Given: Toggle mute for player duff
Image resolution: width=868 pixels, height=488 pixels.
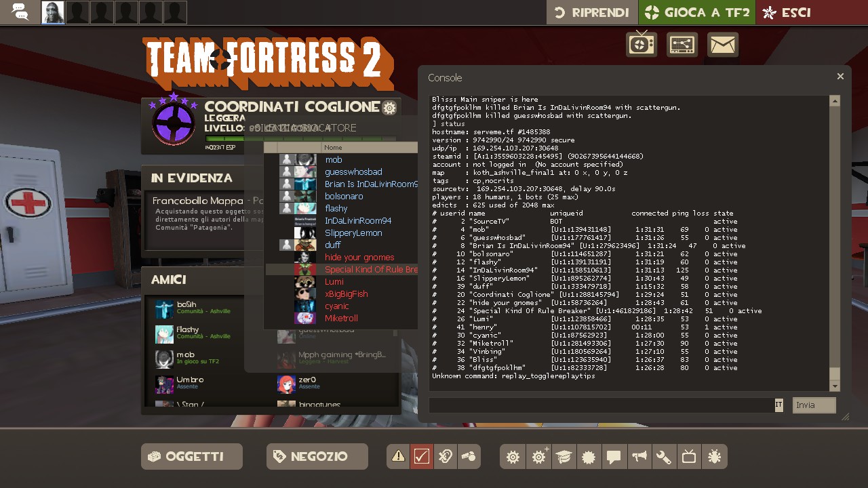Looking at the screenshot, I should pos(287,245).
